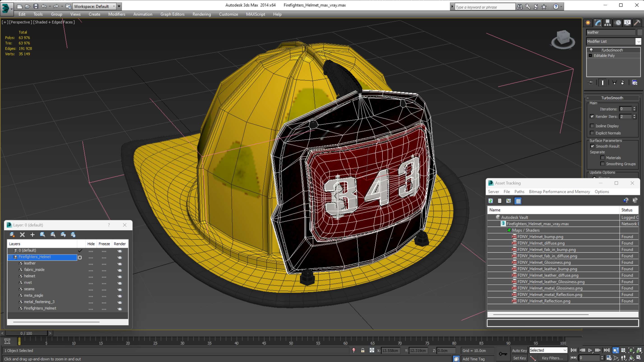The image size is (644, 362).
Task: Toggle TurboSmooth modifier lightbulb on/off
Action: [x=591, y=50]
